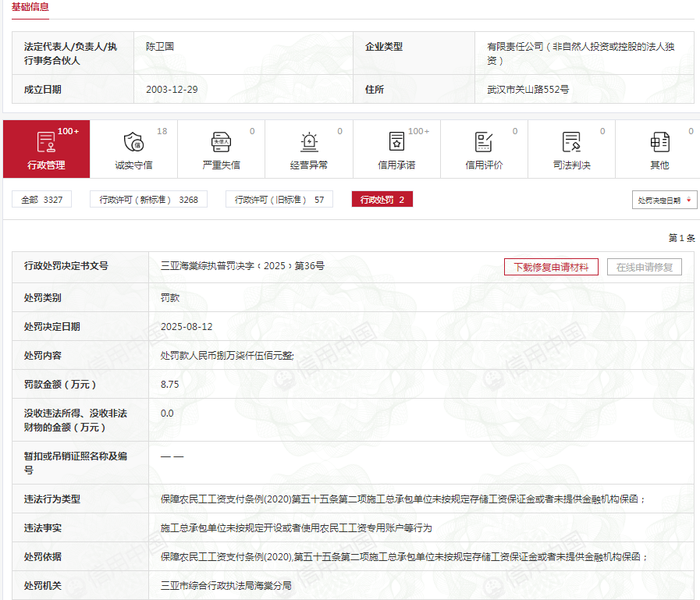Click the date value 2025-08-12
This screenshot has height=600, width=700.
coord(187,327)
